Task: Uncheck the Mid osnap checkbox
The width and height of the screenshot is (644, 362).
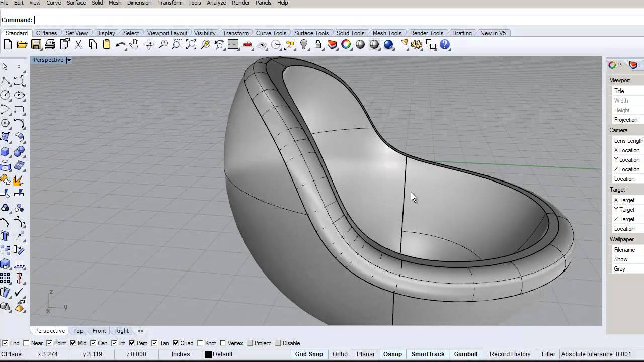Action: point(73,343)
